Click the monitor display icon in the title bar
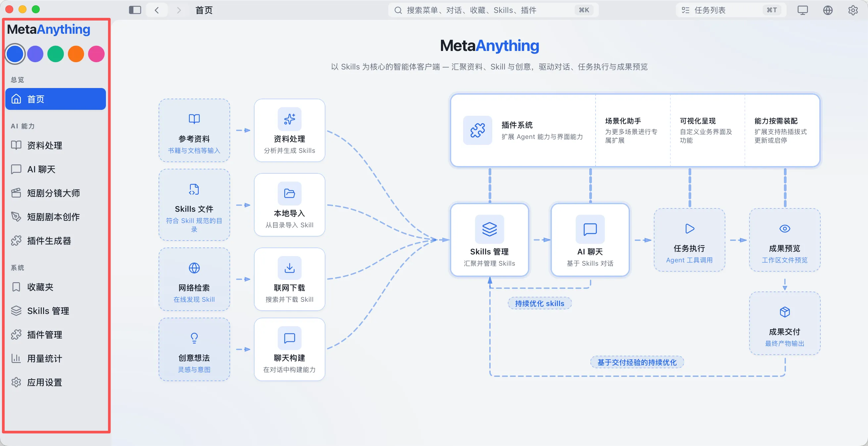868x446 pixels. point(802,10)
